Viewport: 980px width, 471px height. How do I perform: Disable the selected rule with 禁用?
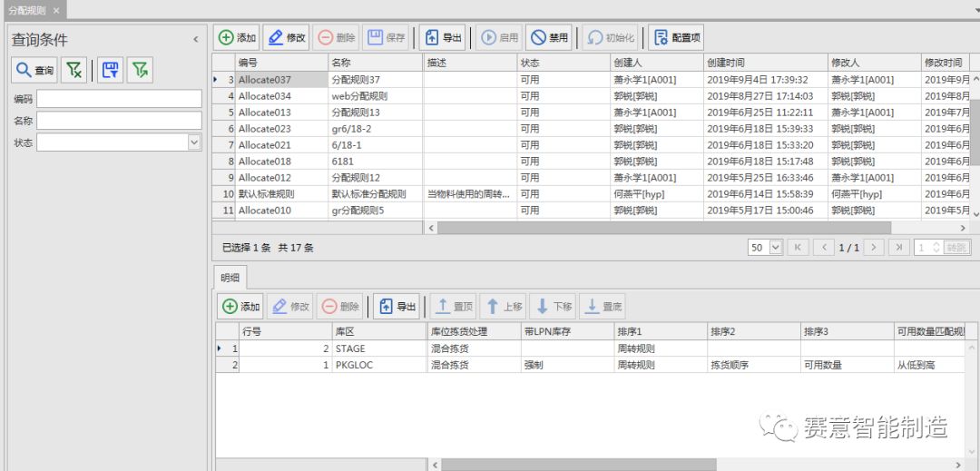coord(549,38)
